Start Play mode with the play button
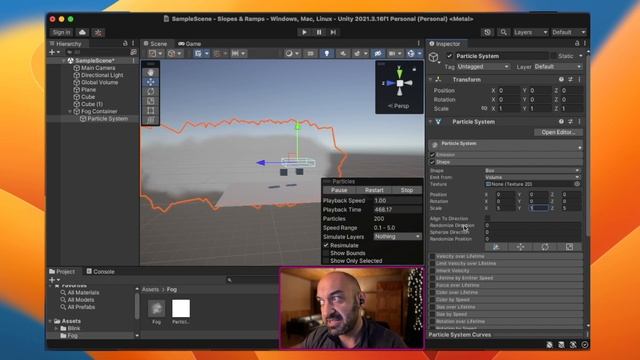The width and height of the screenshot is (640, 360). [x=304, y=32]
